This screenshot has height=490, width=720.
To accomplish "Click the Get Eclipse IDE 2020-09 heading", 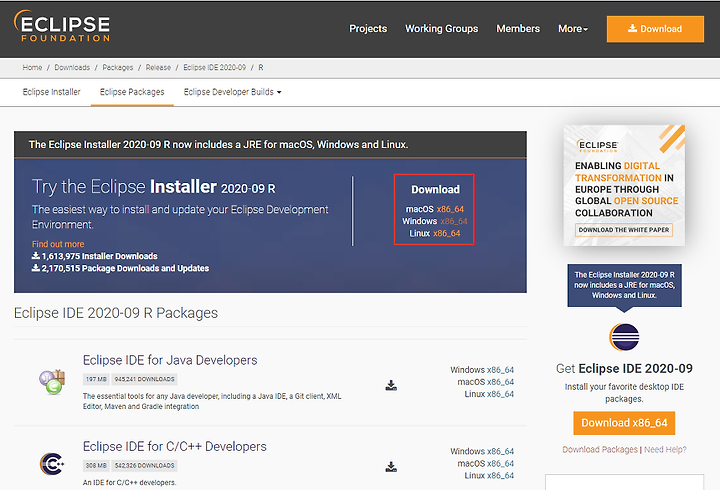I will pyautogui.click(x=624, y=368).
